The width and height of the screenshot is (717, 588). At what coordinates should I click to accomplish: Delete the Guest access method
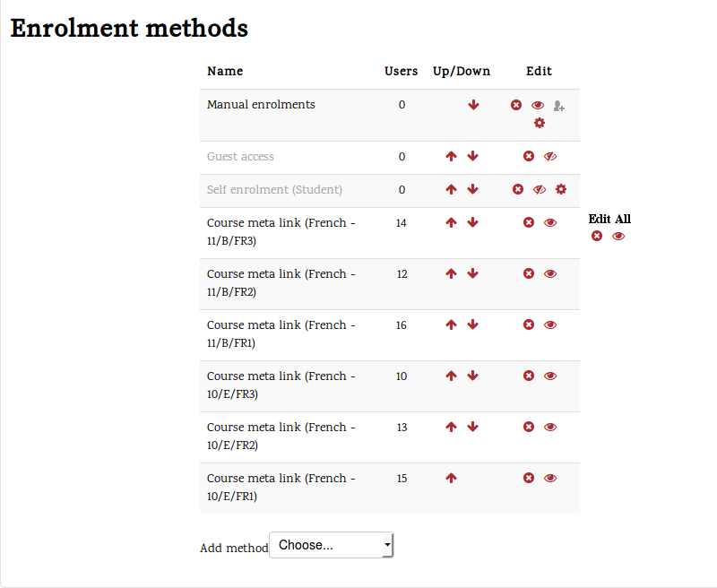point(529,156)
